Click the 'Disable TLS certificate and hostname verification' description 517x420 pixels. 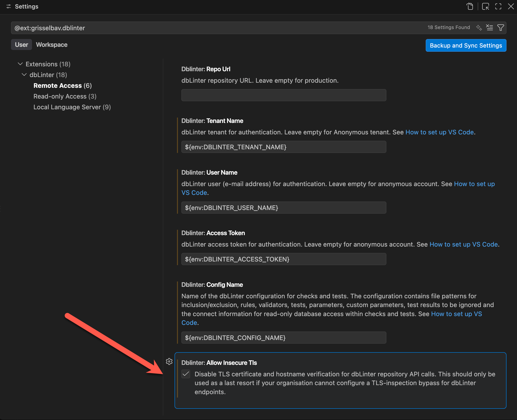click(345, 383)
